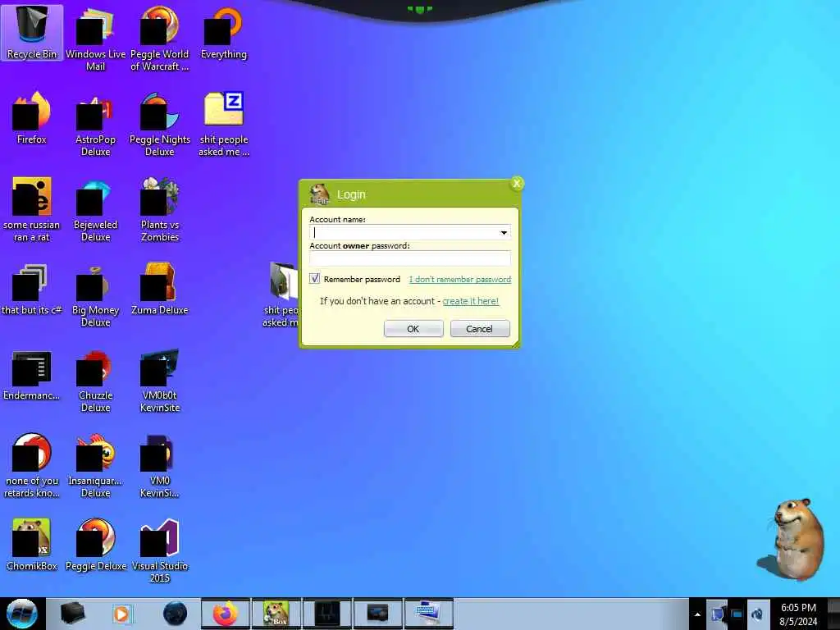Dismiss the Login dialog with Cancel
840x630 pixels.
click(x=479, y=329)
